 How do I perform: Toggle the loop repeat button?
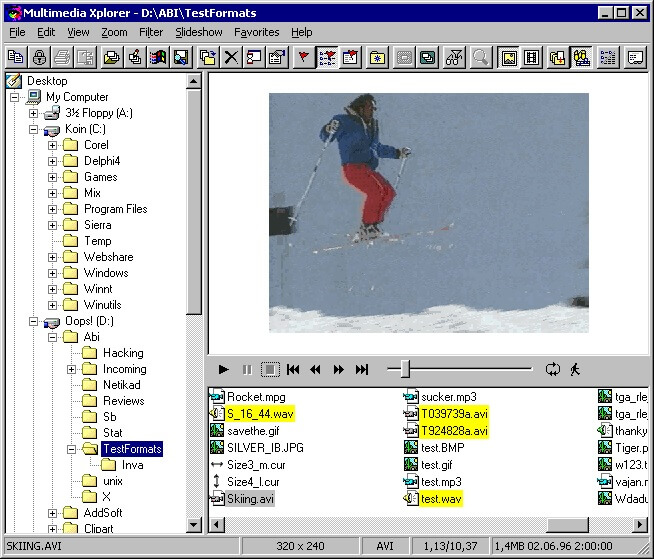[553, 369]
